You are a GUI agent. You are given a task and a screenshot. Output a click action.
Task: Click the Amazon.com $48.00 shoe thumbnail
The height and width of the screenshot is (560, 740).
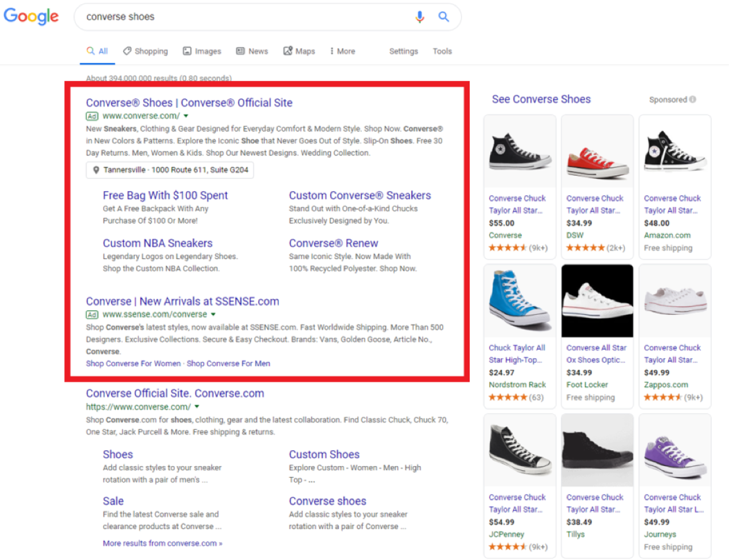tap(675, 151)
